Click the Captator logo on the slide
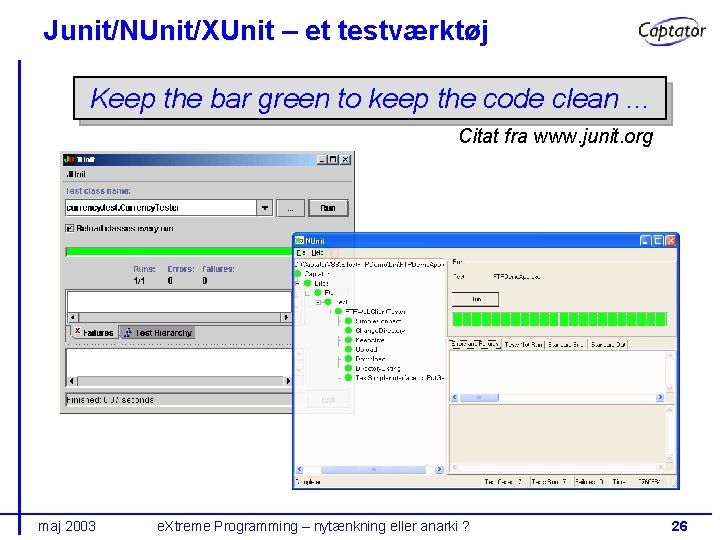This screenshot has height=540, width=720. click(x=671, y=31)
